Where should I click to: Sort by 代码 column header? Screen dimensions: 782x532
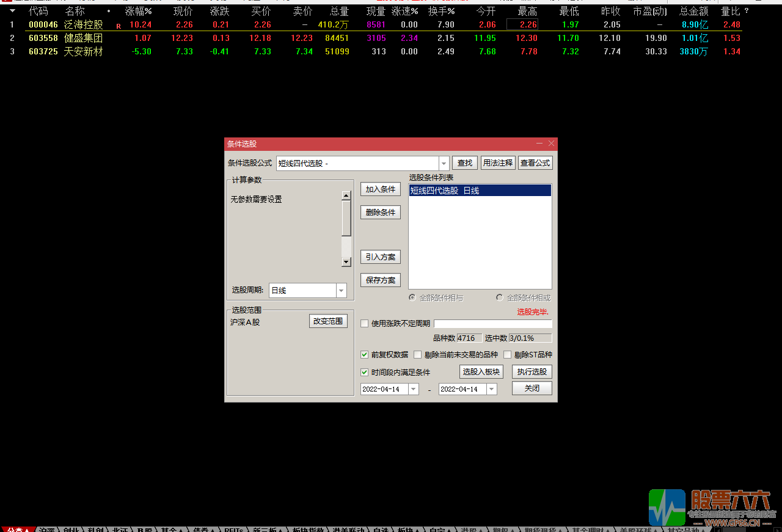tap(38, 11)
